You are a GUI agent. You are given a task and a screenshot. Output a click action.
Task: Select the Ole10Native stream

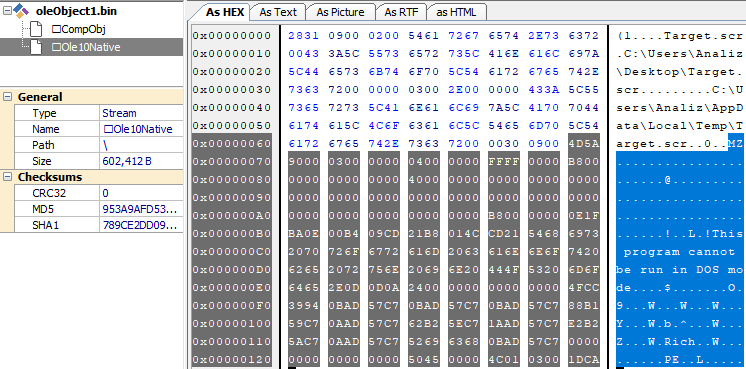[x=86, y=47]
